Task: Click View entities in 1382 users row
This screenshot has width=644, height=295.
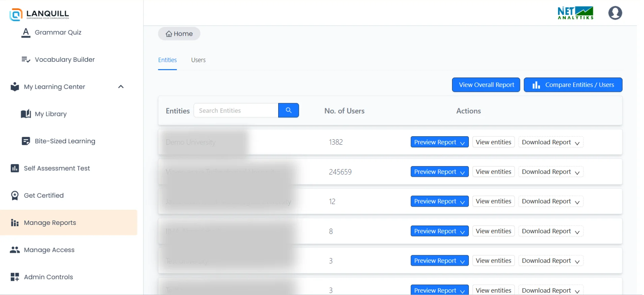Action: 493,142
